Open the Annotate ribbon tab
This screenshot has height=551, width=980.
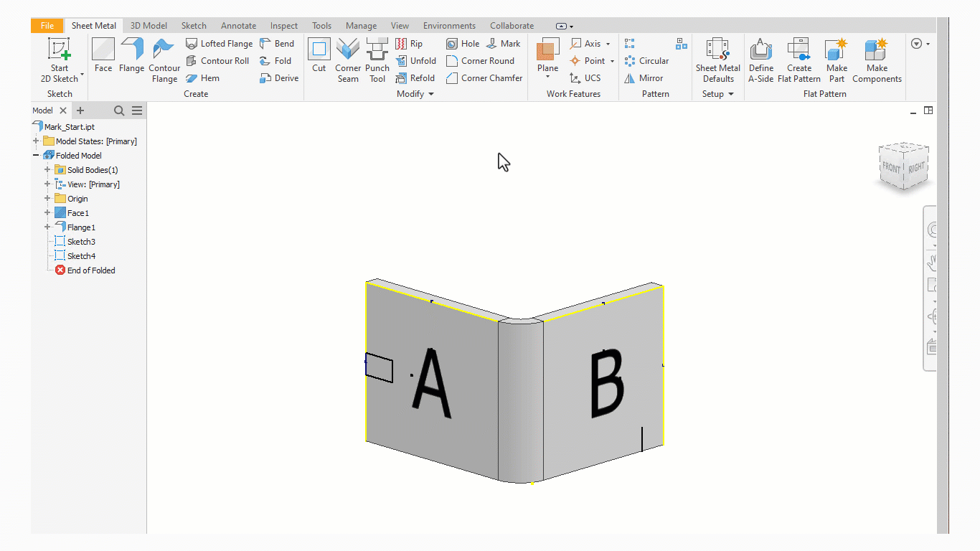[x=238, y=26]
